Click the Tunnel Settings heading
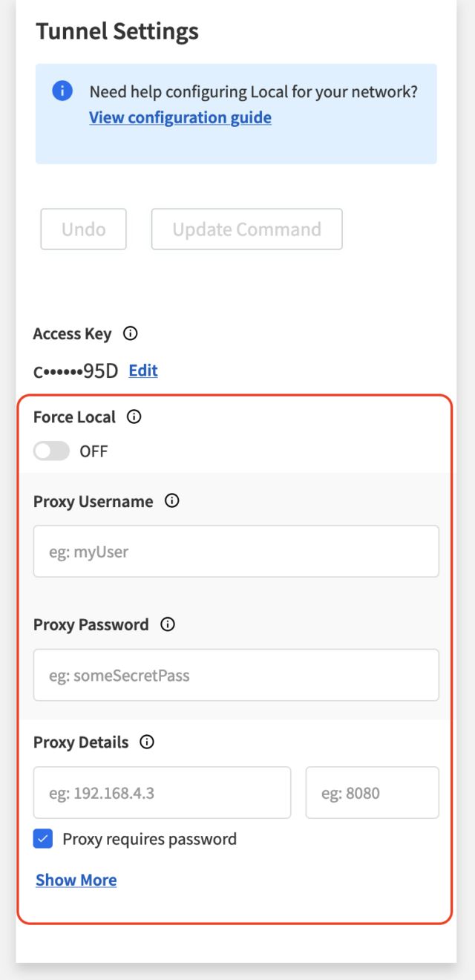Image resolution: width=475 pixels, height=980 pixels. 117,32
